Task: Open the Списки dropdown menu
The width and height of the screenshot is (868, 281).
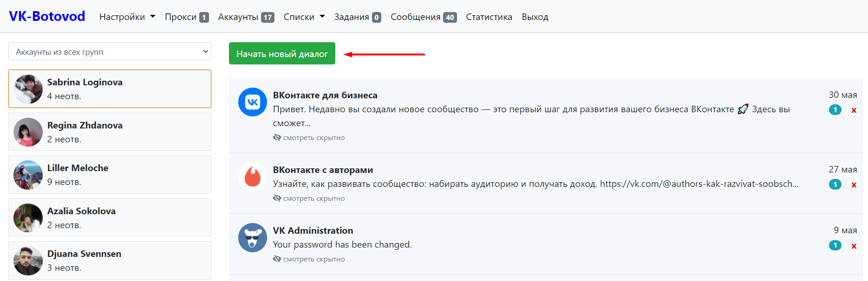Action: (x=304, y=17)
